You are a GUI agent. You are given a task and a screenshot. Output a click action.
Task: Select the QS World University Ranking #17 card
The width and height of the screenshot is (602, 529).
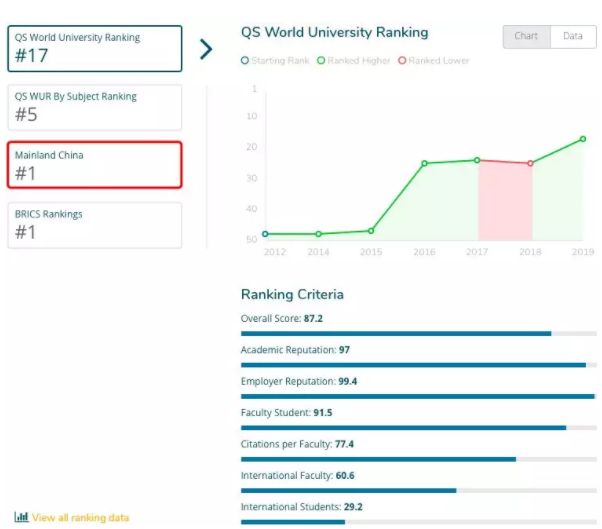click(94, 49)
